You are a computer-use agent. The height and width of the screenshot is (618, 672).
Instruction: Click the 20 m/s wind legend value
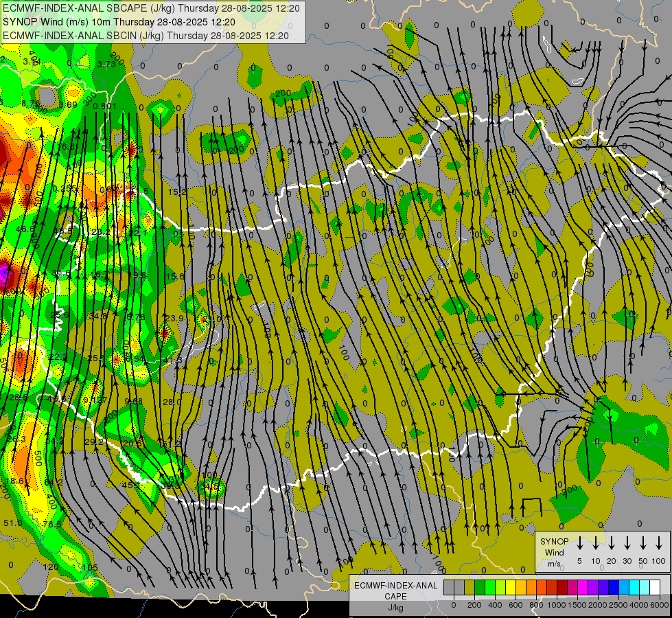pos(612,561)
